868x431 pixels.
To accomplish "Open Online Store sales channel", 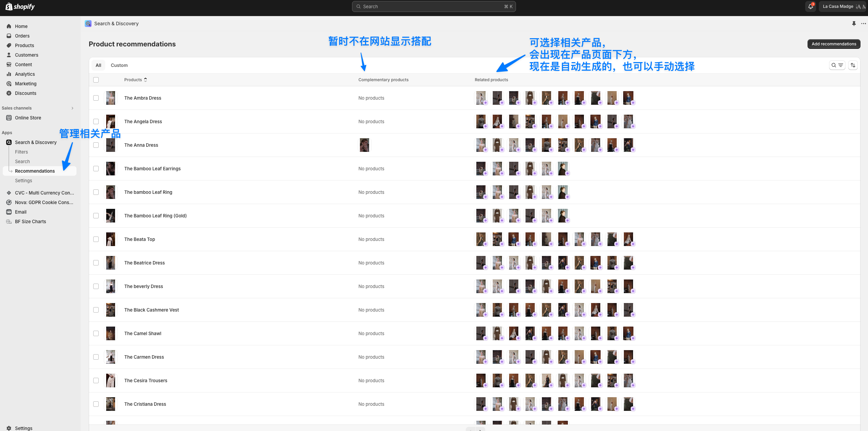I will click(28, 118).
